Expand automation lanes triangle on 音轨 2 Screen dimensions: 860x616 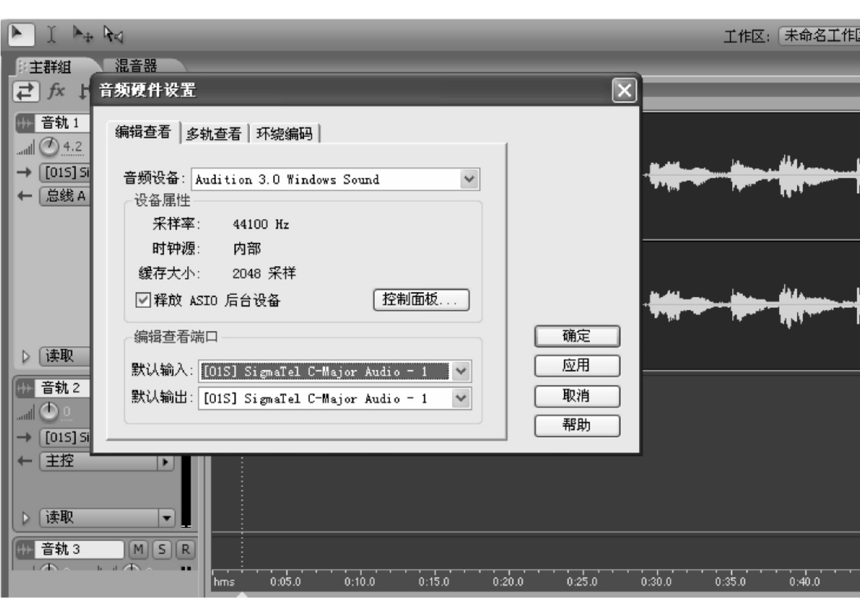(26, 518)
